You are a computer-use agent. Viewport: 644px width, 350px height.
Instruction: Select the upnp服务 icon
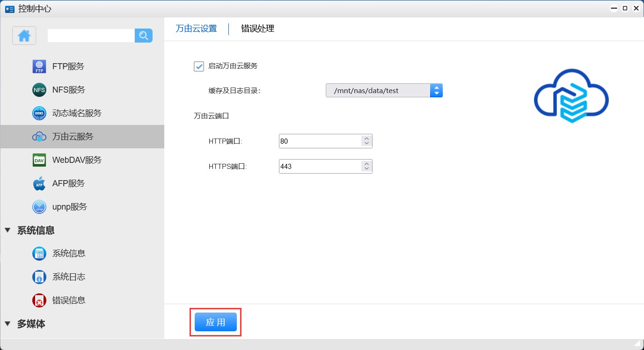[x=39, y=207]
